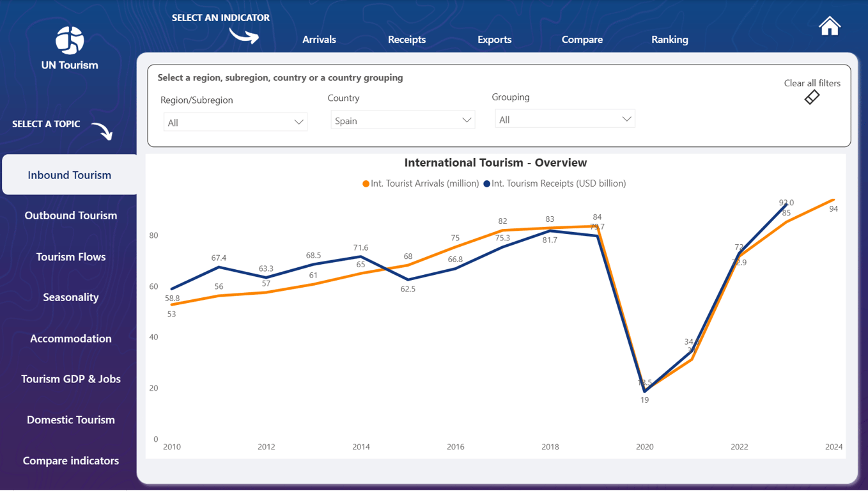Click the 2022 label on the x-axis

(x=740, y=447)
